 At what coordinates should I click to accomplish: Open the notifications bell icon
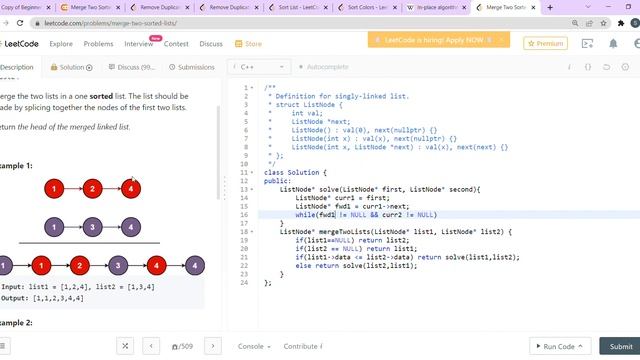tap(613, 44)
